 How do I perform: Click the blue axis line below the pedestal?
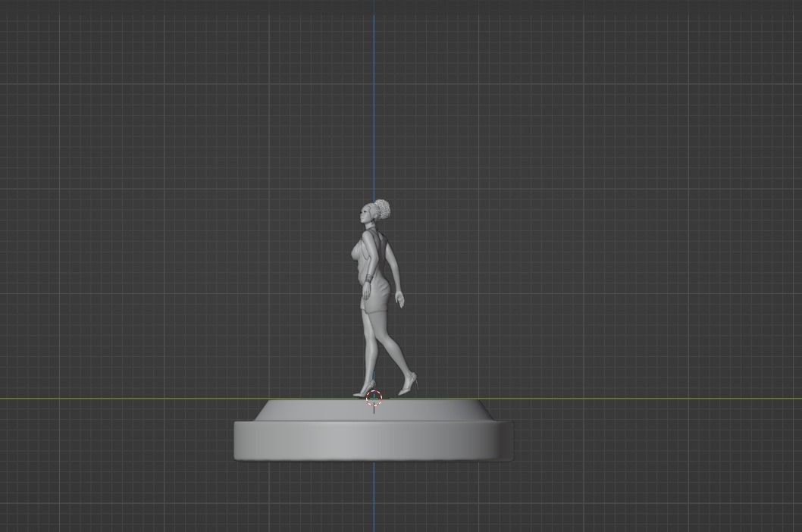pyautogui.click(x=374, y=500)
